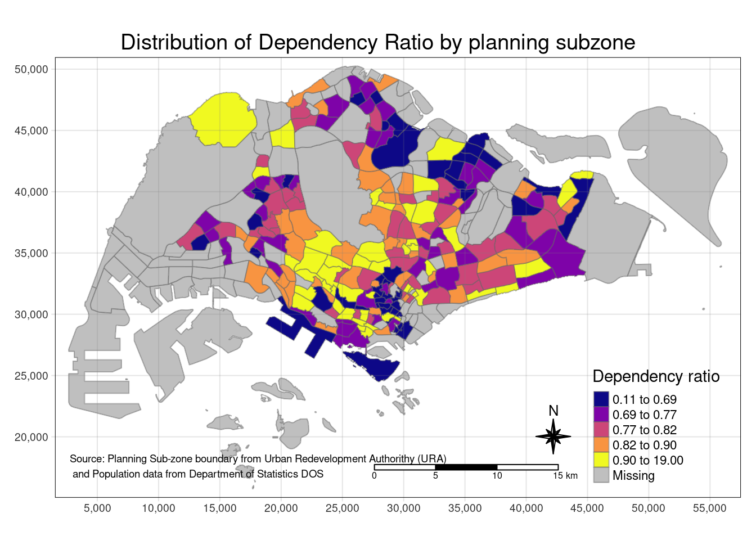This screenshot has height=540, width=756.
Task: Select the purple 0.69 to 0.77 legend swatch
Action: coord(601,415)
